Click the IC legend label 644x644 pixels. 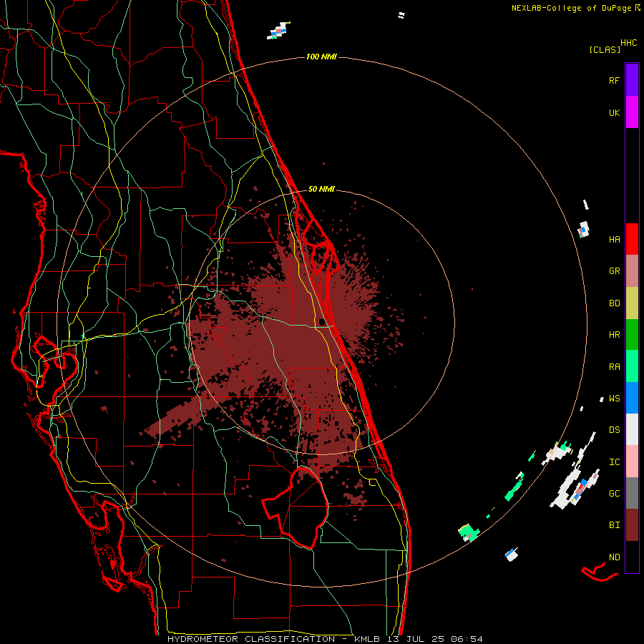click(x=614, y=462)
